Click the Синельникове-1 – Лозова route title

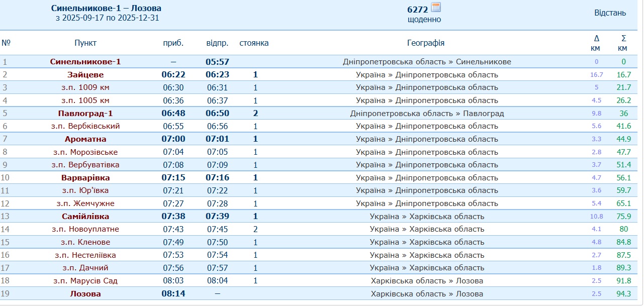click(x=107, y=9)
